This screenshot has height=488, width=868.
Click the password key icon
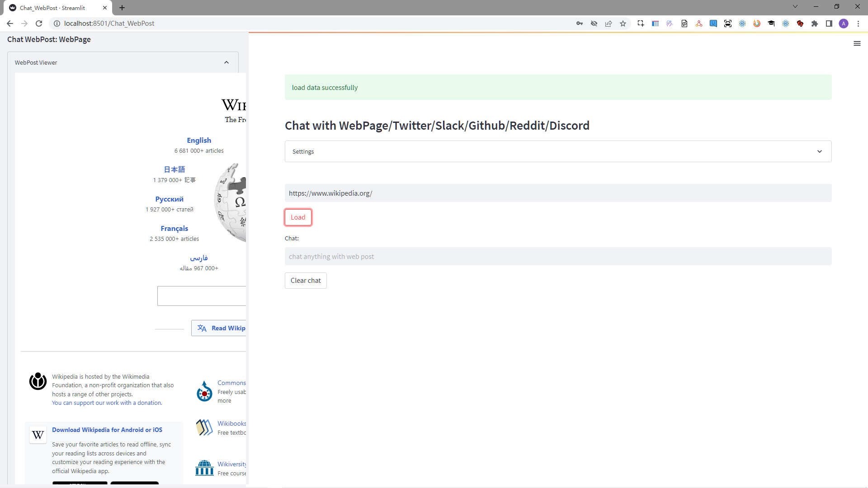point(579,23)
